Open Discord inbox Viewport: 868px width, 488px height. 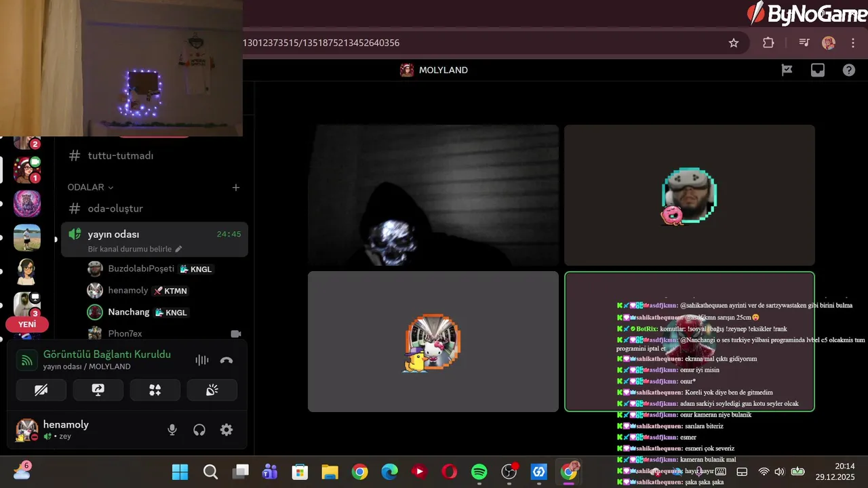(x=818, y=70)
